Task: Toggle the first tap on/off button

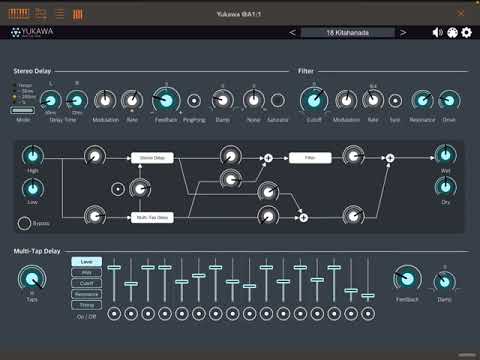Action: click(114, 314)
